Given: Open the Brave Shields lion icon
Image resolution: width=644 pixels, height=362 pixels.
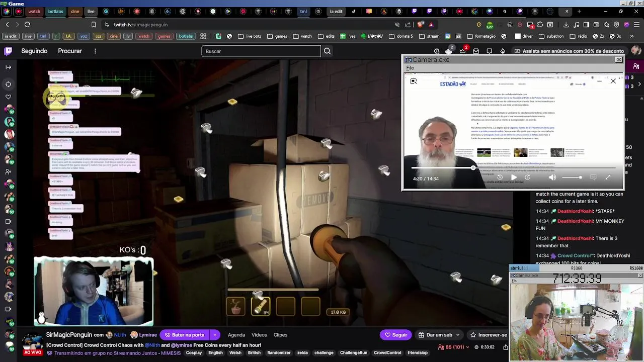Looking at the screenshot, I should click(421, 24).
